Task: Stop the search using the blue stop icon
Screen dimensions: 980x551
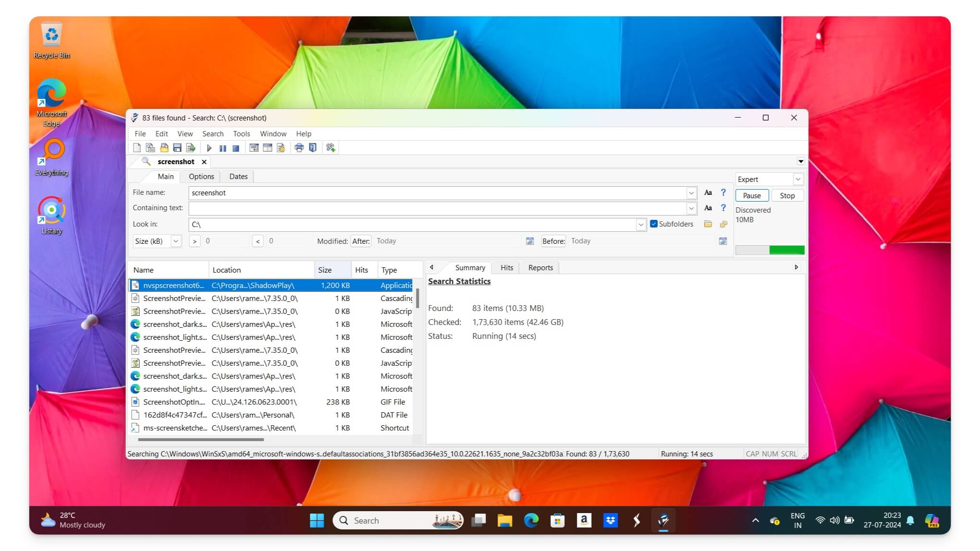Action: point(235,147)
